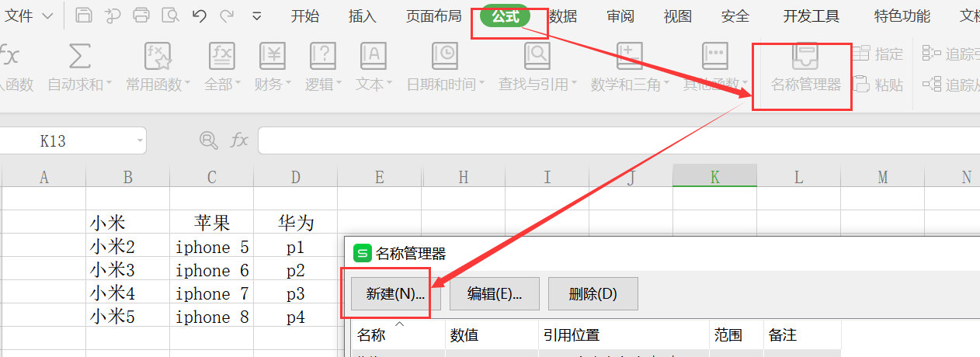Click the 追踪引用 trace precedents icon
This screenshot has width=980, height=357.
930,54
